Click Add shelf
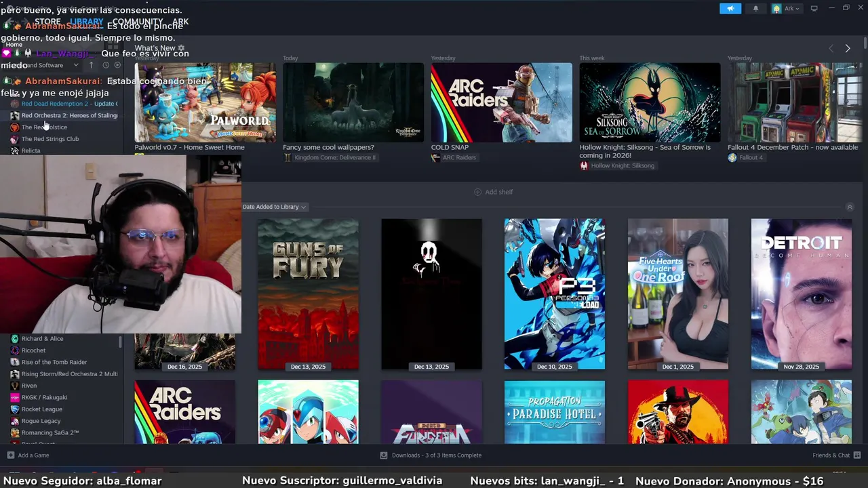 [493, 192]
